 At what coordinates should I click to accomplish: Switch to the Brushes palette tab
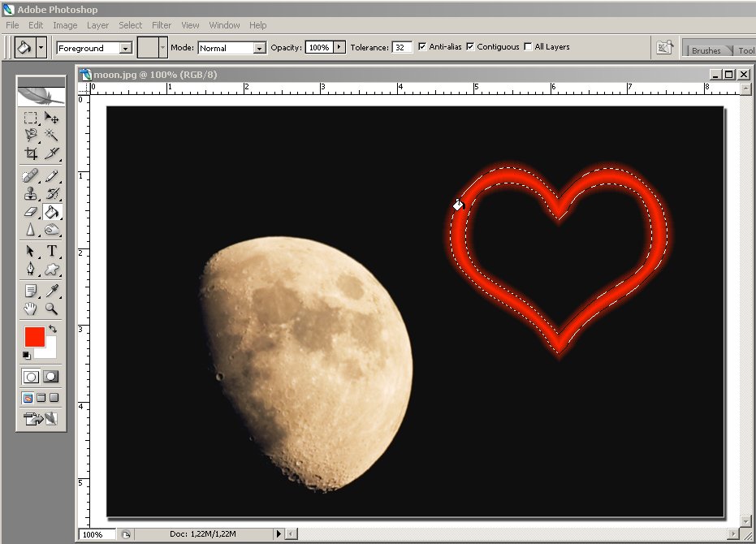[x=706, y=50]
